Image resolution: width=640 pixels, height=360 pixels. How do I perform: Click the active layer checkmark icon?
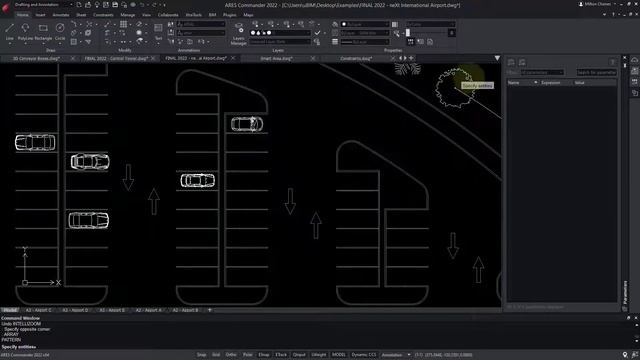pos(317,33)
